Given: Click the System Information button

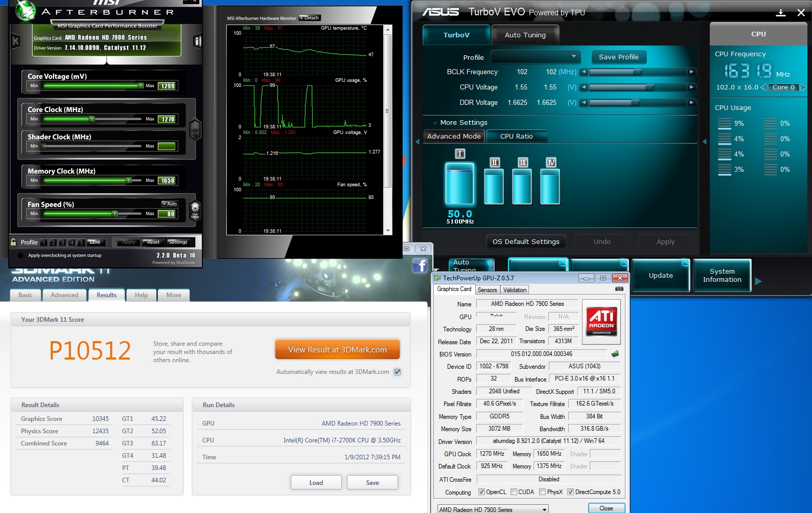Looking at the screenshot, I should (722, 275).
